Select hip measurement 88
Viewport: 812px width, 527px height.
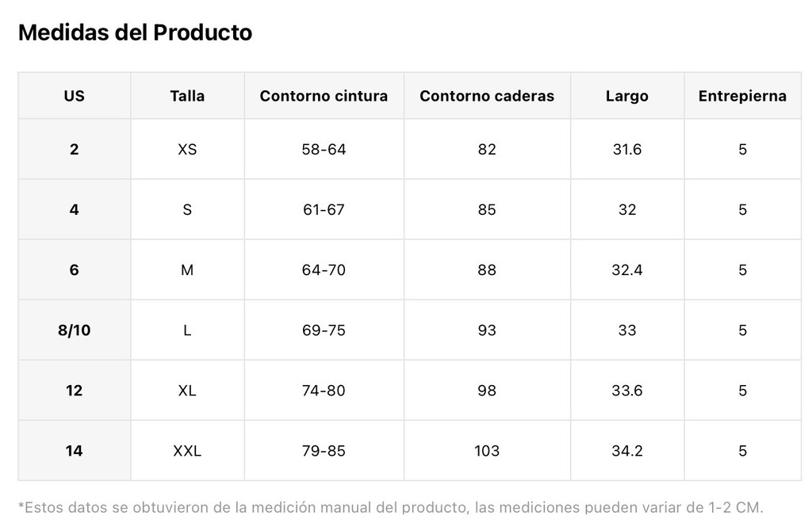487,269
